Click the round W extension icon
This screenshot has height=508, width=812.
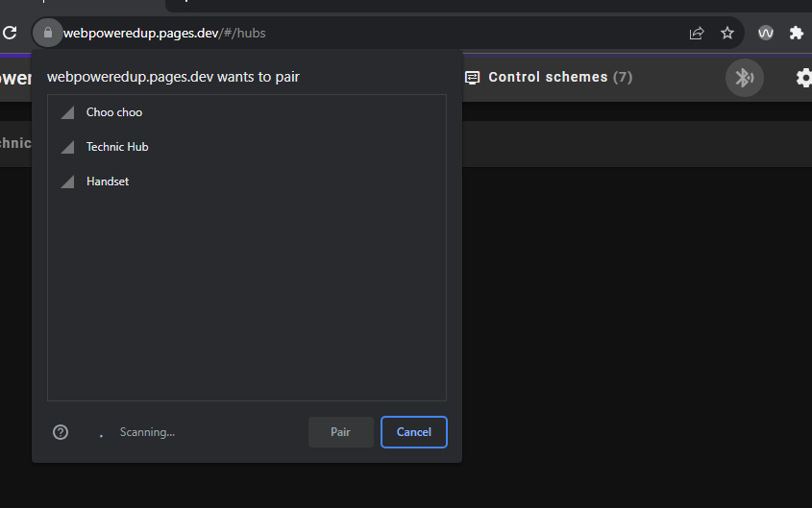click(x=766, y=33)
